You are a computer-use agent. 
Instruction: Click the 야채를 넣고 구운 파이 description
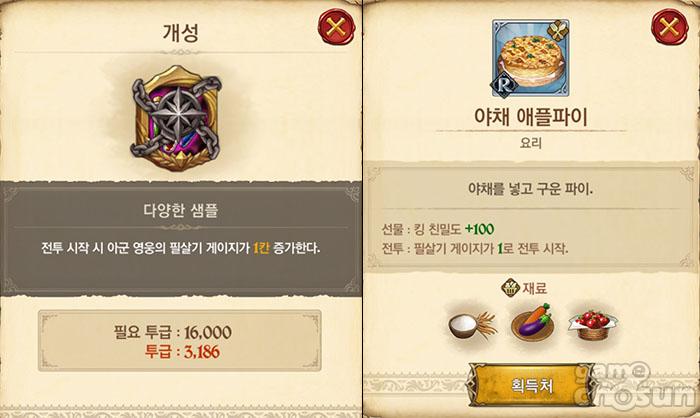click(531, 189)
